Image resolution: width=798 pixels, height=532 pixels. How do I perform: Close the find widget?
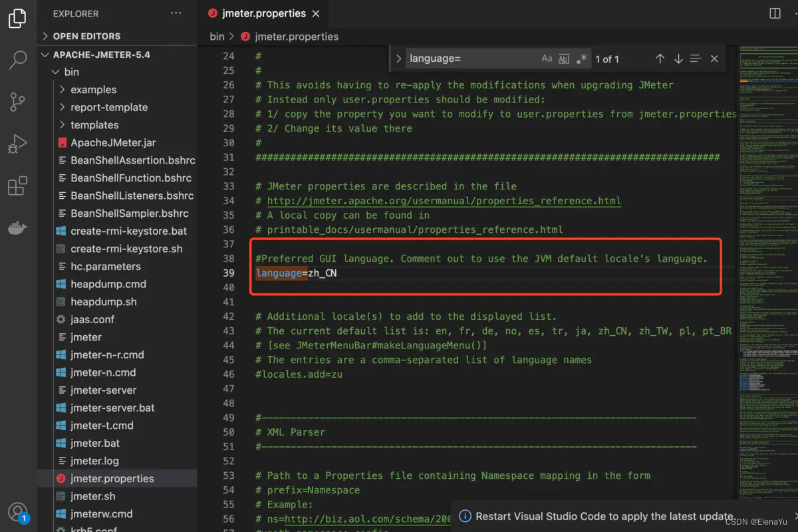tap(714, 59)
